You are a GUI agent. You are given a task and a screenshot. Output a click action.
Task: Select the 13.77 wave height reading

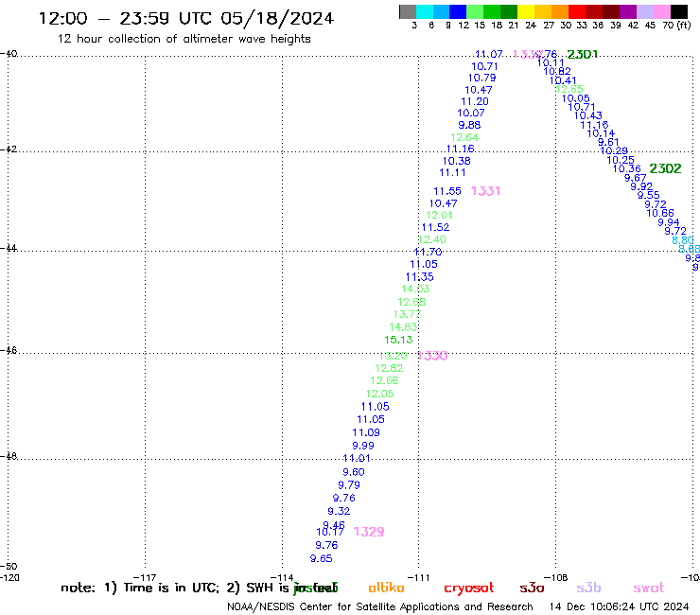(x=407, y=314)
